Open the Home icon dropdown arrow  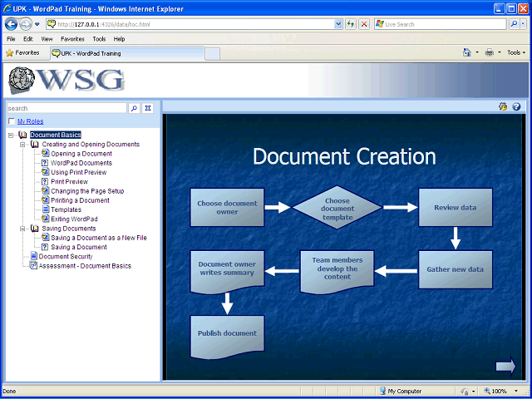click(x=477, y=52)
